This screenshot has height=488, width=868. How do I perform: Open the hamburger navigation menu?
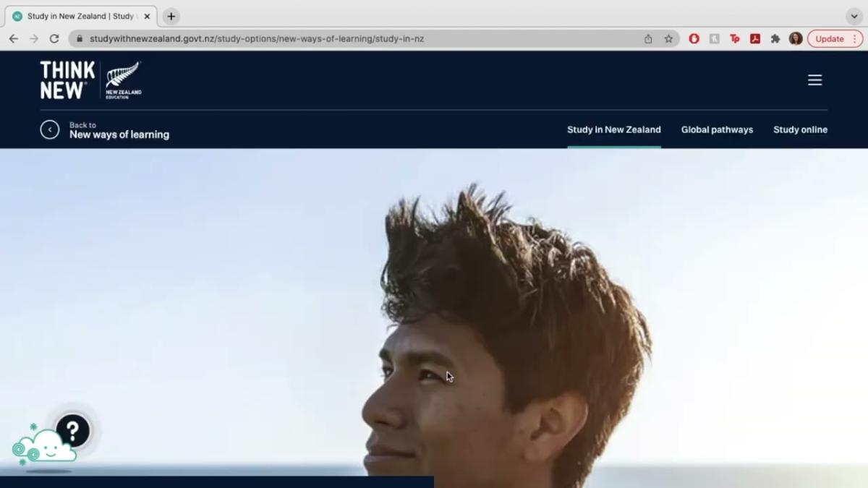click(814, 80)
